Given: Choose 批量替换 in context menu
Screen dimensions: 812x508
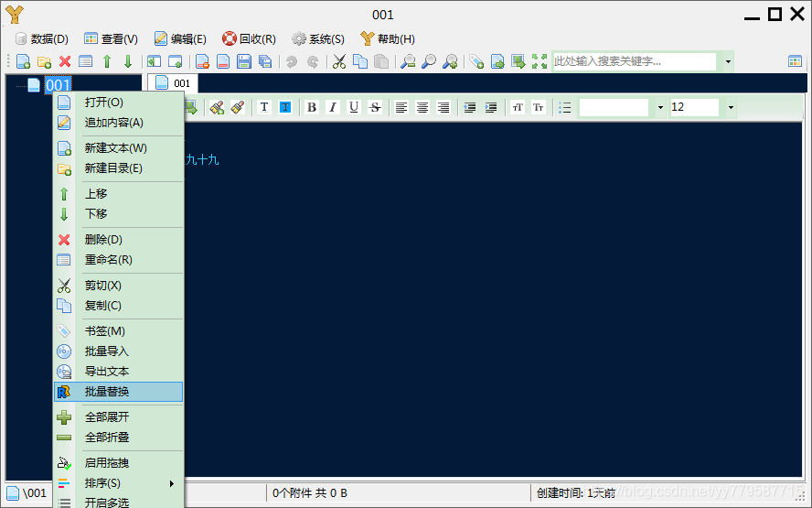Looking at the screenshot, I should click(x=119, y=392).
